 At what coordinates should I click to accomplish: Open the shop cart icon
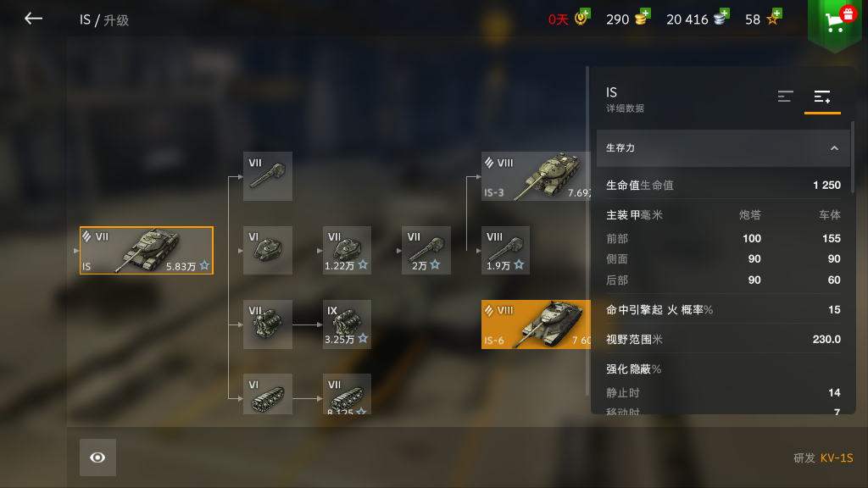click(834, 23)
